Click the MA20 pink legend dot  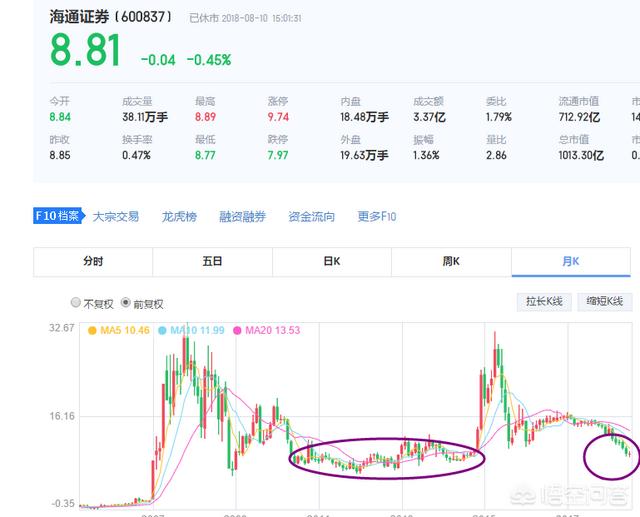point(237,331)
